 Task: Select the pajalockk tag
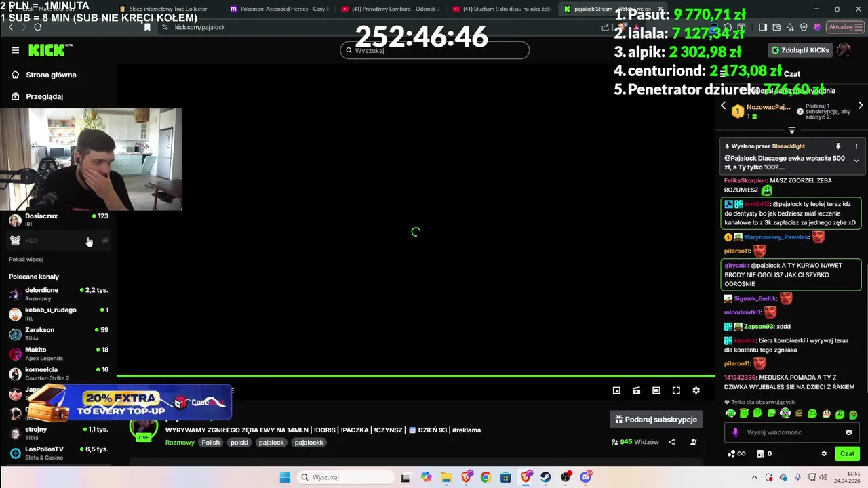pos(309,443)
